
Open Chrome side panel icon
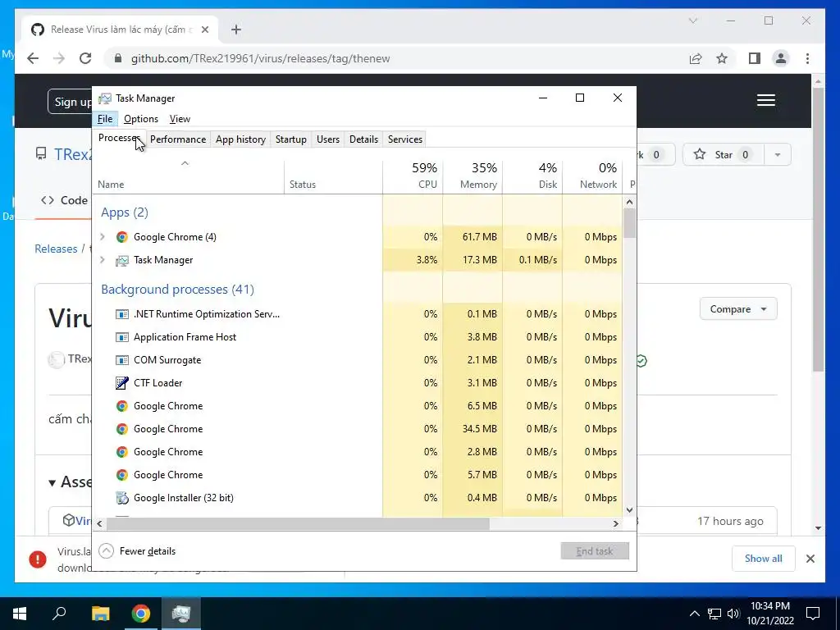tap(755, 58)
